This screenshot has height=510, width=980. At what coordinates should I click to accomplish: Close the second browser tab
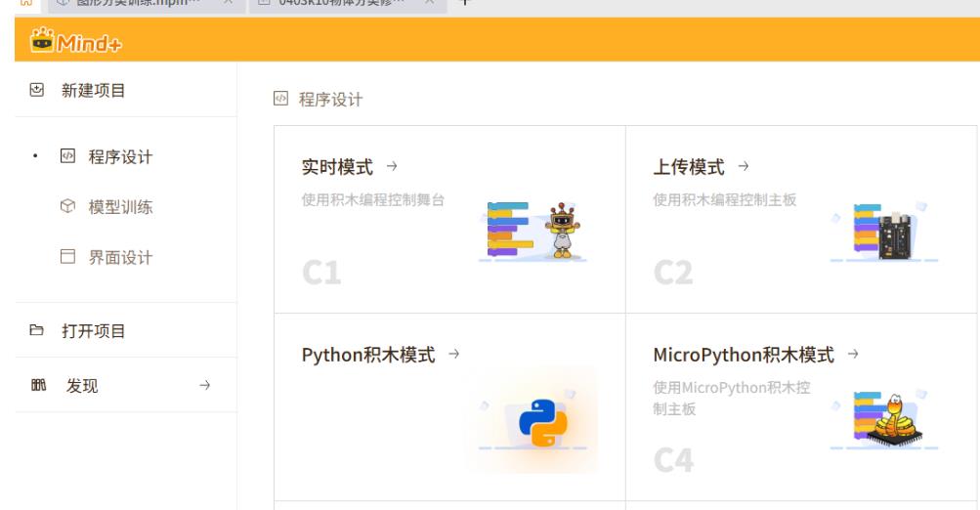pyautogui.click(x=429, y=3)
